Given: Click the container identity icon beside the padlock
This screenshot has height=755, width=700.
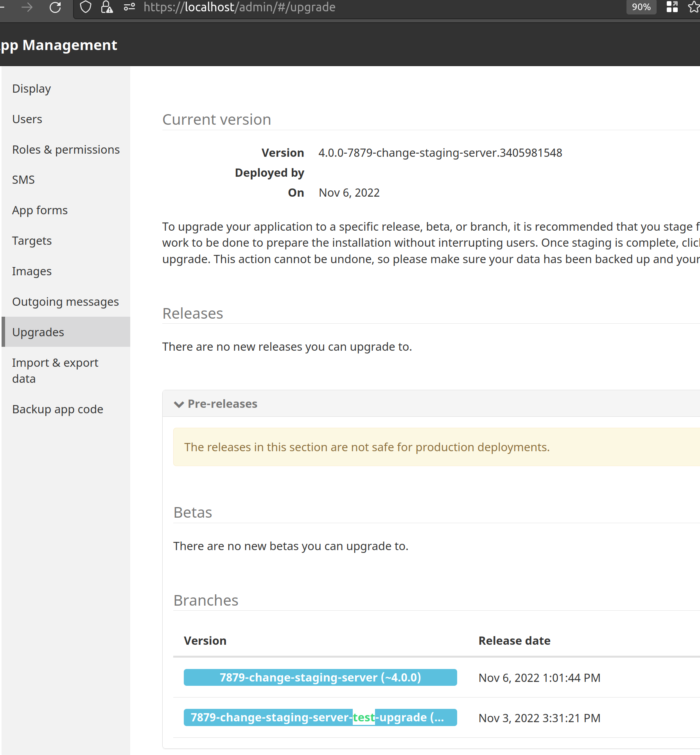Looking at the screenshot, I should (129, 7).
